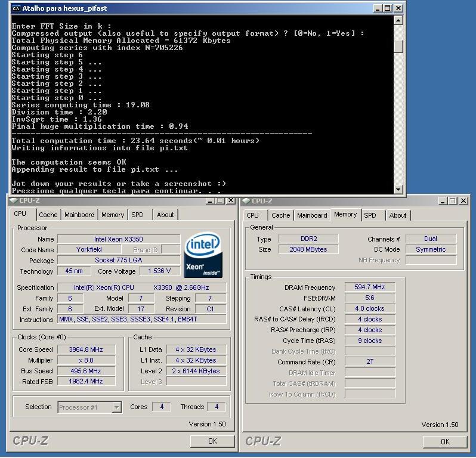Viewport: 476px width, 458px height.
Task: Click the Code Name value 'Yorkfield'
Action: pos(89,249)
